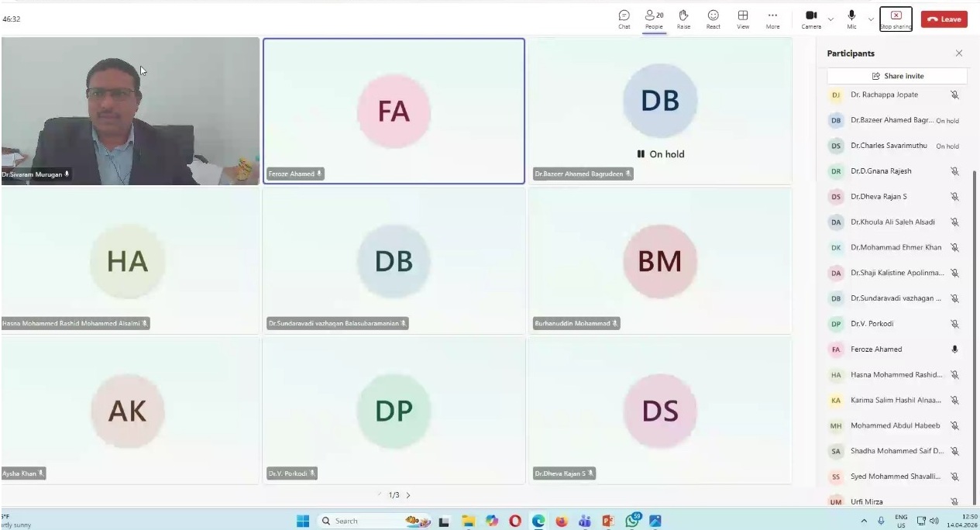
Task: Toggle the Mic mute button
Action: (x=851, y=19)
